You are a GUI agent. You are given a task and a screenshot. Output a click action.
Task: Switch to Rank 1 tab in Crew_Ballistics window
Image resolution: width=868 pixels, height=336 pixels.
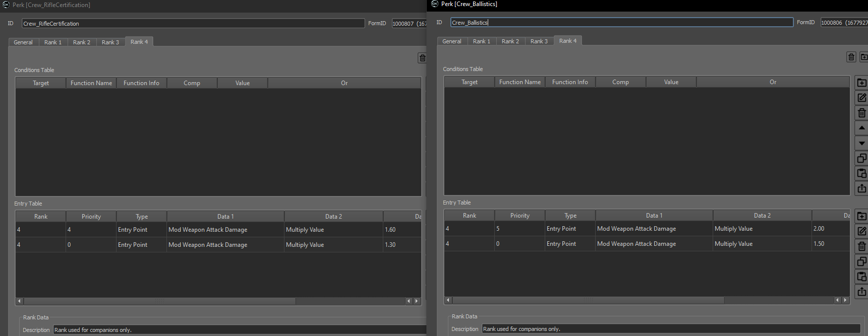[x=482, y=41]
